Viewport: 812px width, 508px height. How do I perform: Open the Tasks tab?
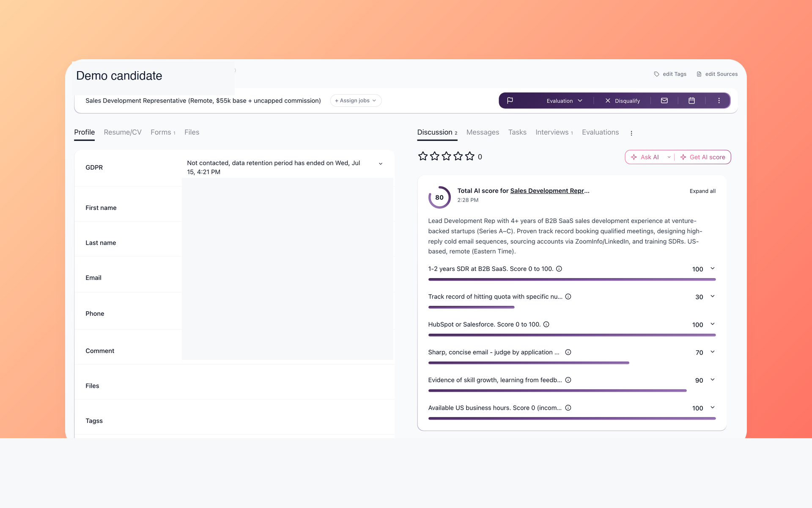point(517,133)
